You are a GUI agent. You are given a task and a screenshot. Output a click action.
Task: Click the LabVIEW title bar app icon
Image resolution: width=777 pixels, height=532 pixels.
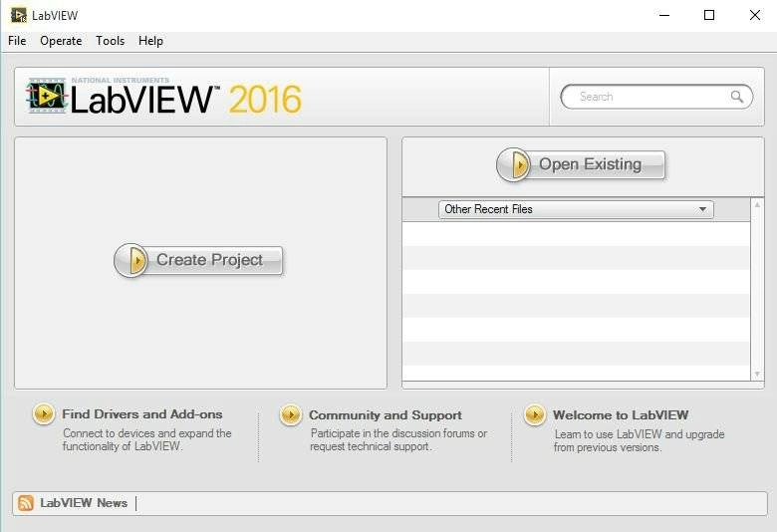[x=18, y=15]
